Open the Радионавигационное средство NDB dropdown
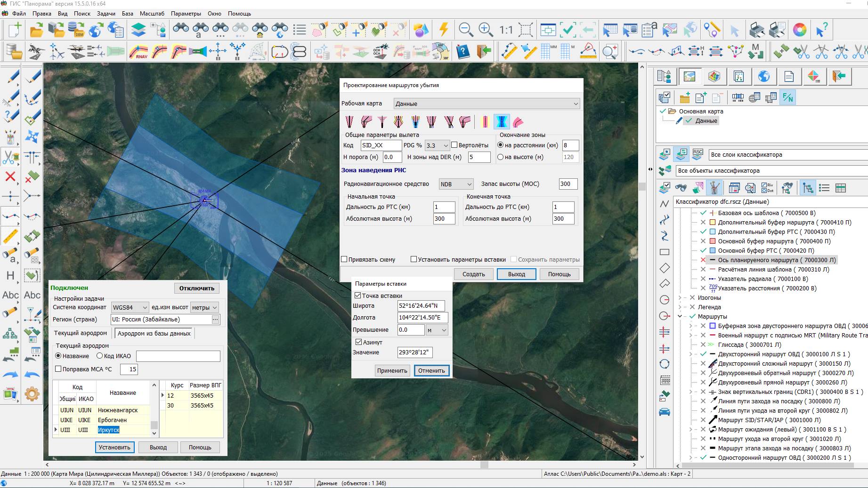 click(455, 184)
